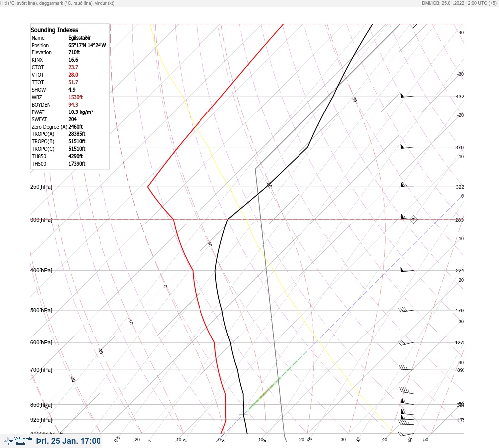Click the wind barb at the 700 hPa level

pos(406,368)
